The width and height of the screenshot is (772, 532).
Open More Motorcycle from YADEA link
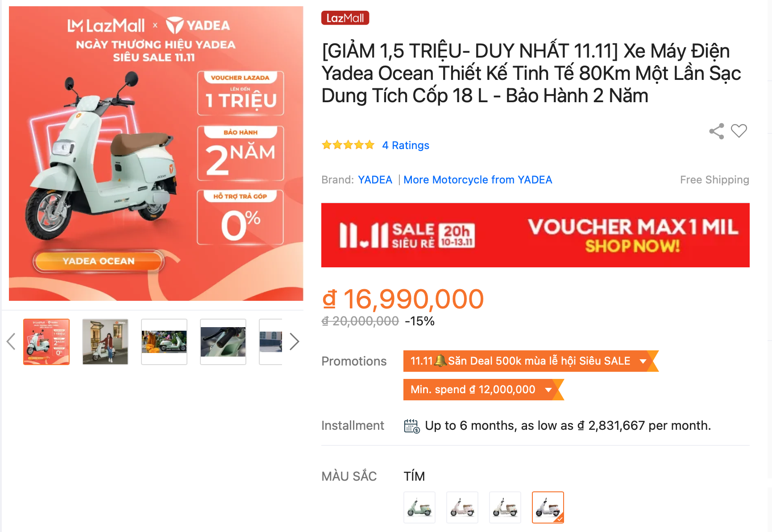tap(477, 180)
